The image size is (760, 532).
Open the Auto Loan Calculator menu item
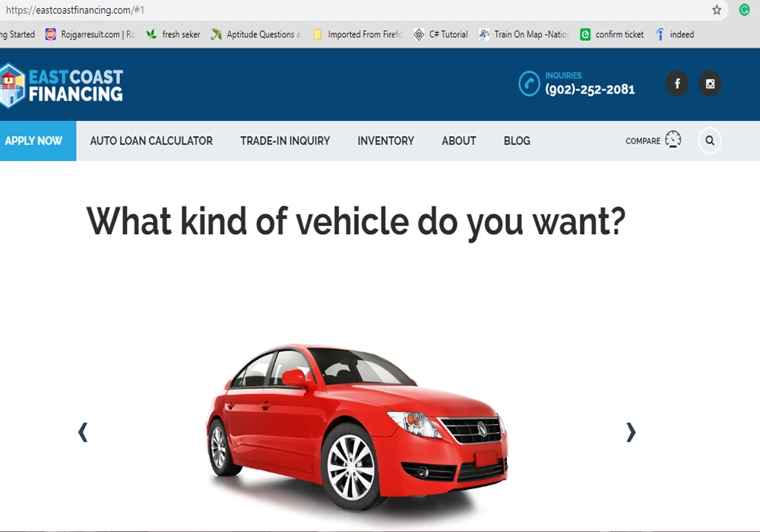(x=151, y=141)
